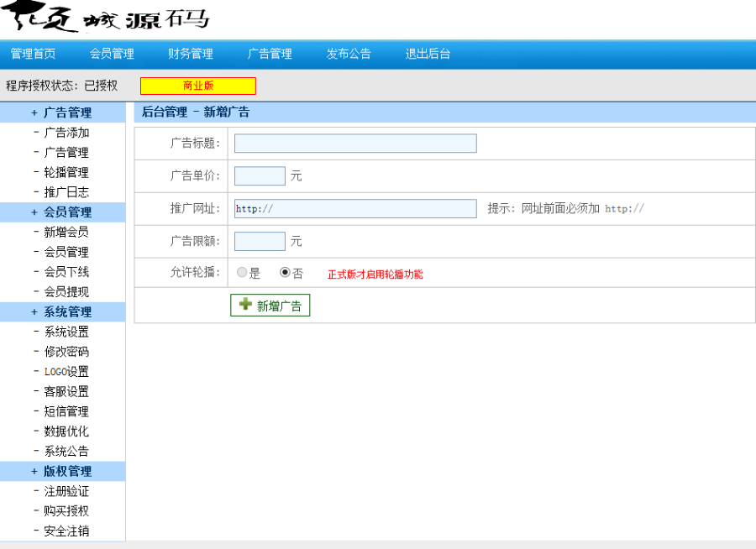Image resolution: width=756 pixels, height=549 pixels.
Task: Click the site logo image at top left
Action: click(101, 18)
